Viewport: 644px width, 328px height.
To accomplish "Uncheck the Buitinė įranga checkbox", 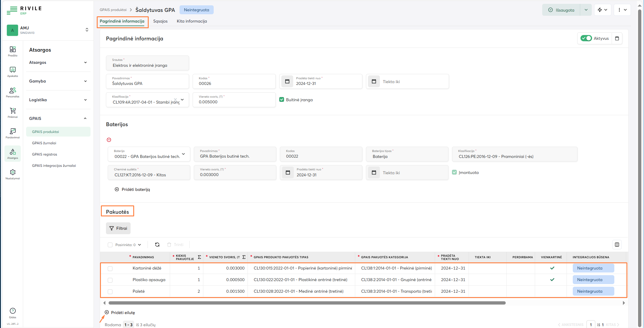I will [x=282, y=100].
